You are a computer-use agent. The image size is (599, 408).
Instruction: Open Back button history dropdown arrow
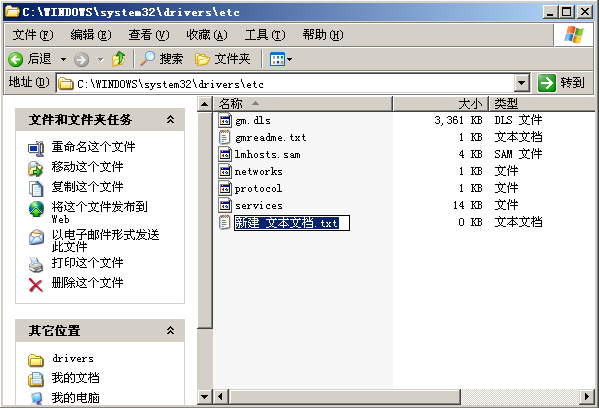63,59
